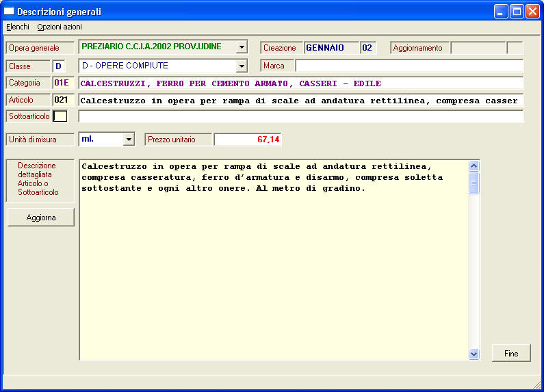Click the Descrizione dettagliata Articolo o Sottoarticolo label
The image size is (544, 392).
[40, 181]
